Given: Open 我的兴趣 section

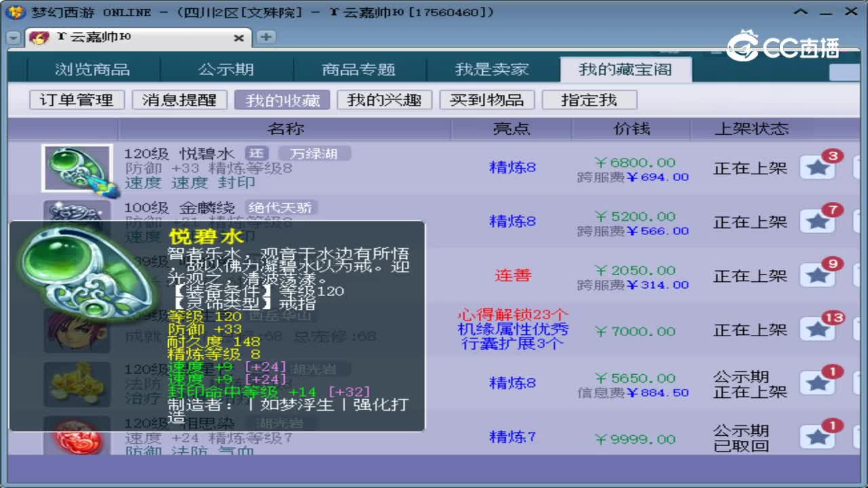Looking at the screenshot, I should [x=384, y=100].
